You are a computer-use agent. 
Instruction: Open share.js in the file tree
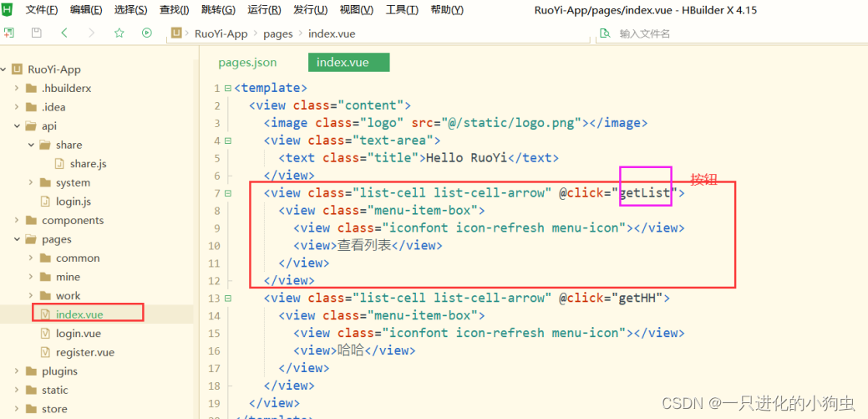88,164
